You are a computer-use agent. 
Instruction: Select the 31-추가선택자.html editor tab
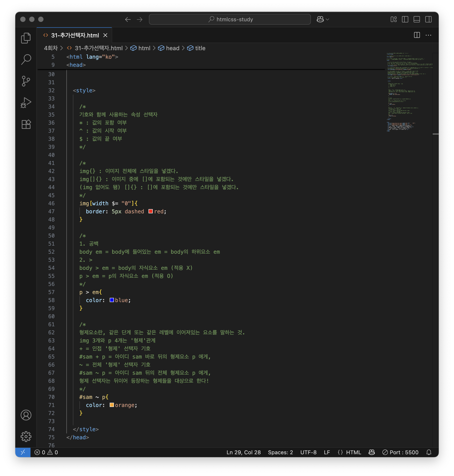click(x=75, y=35)
